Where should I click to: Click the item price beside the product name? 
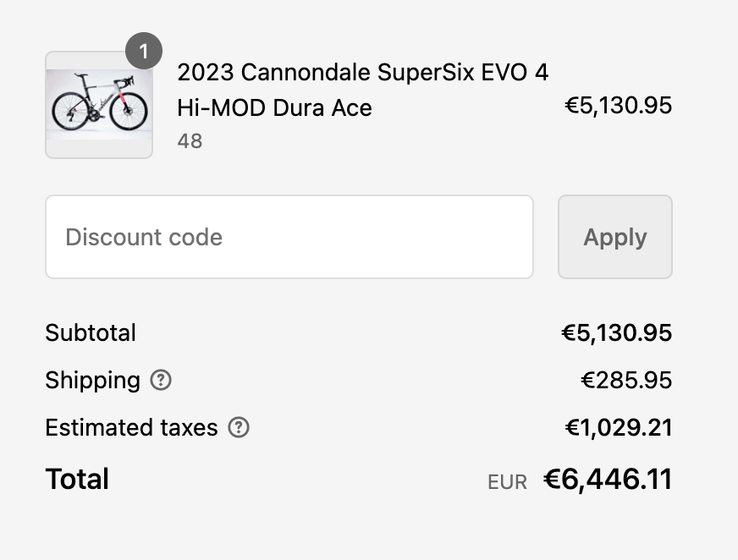618,106
